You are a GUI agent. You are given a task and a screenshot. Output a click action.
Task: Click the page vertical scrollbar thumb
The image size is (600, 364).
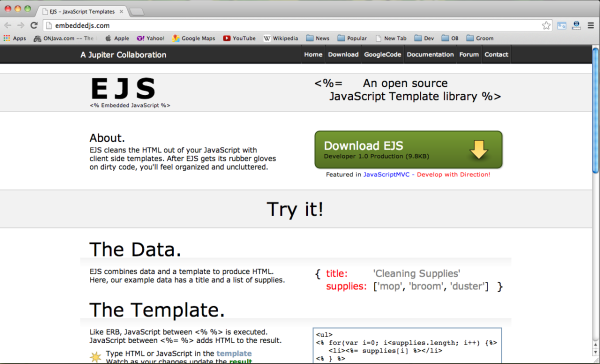[x=595, y=111]
